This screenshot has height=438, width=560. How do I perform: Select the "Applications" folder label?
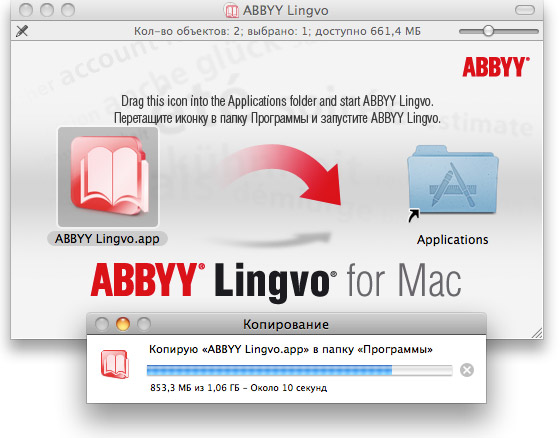pyautogui.click(x=452, y=240)
